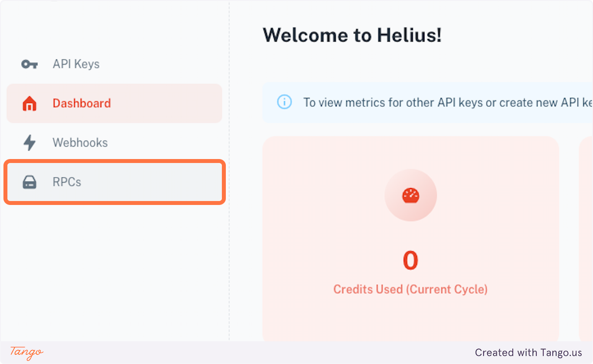Click the lightning bolt icon for Webhooks
The width and height of the screenshot is (593, 364).
(28, 143)
